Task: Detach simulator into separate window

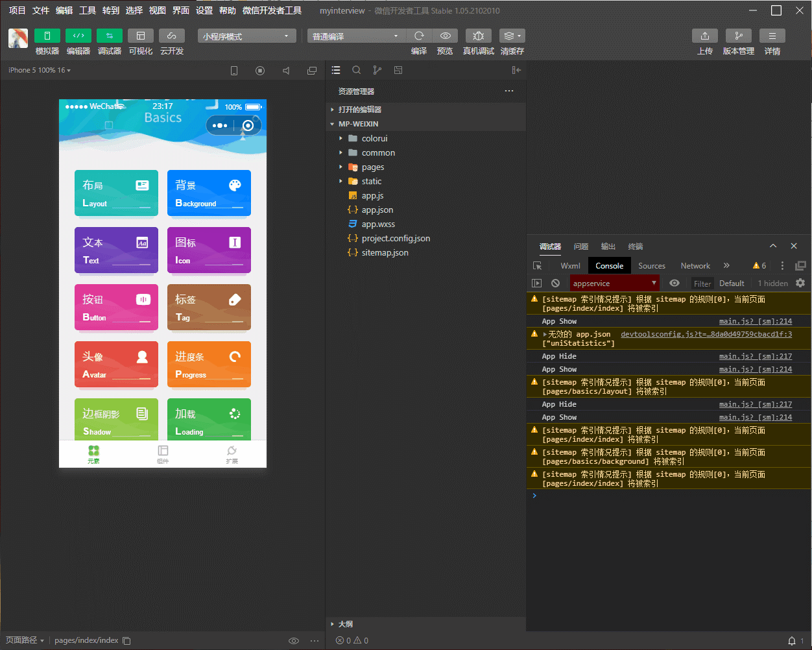Action: point(312,71)
